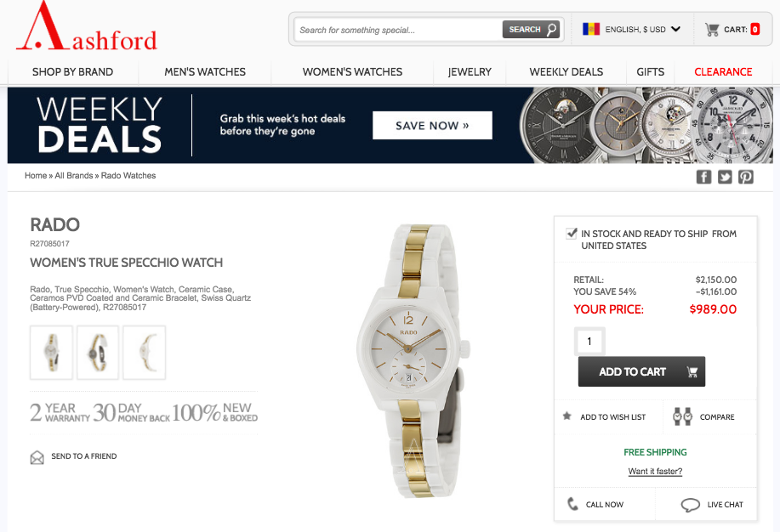Pin product with Pinterest icon

point(746,177)
